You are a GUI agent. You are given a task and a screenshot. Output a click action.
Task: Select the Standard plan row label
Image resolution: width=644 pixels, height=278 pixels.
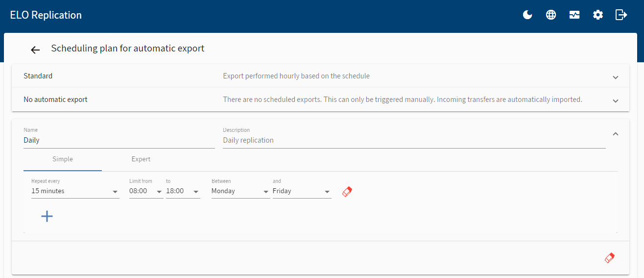click(x=38, y=76)
